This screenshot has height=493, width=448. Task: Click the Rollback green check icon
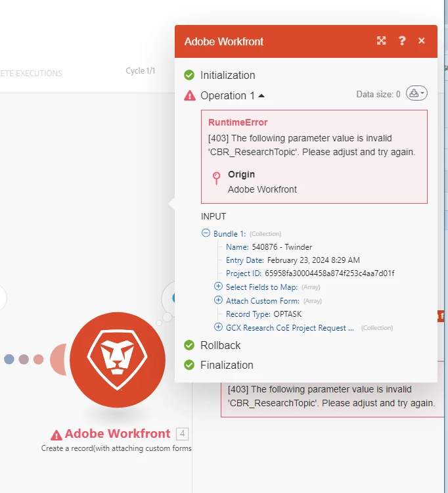click(189, 345)
